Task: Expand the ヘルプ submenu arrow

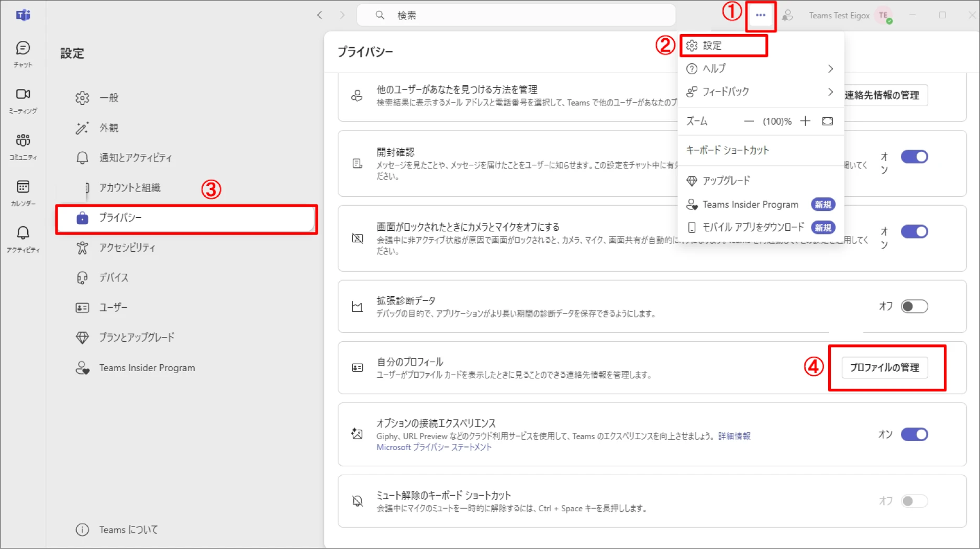Action: coord(830,69)
